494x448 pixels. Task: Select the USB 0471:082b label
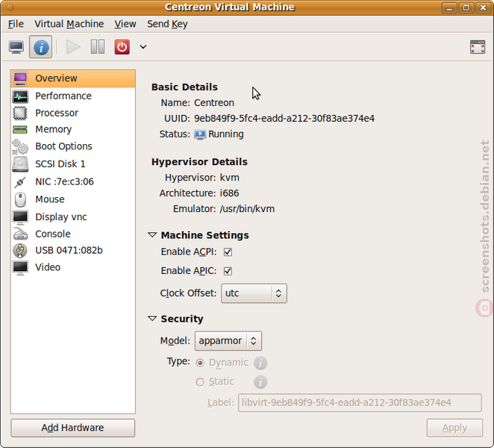pyautogui.click(x=69, y=251)
